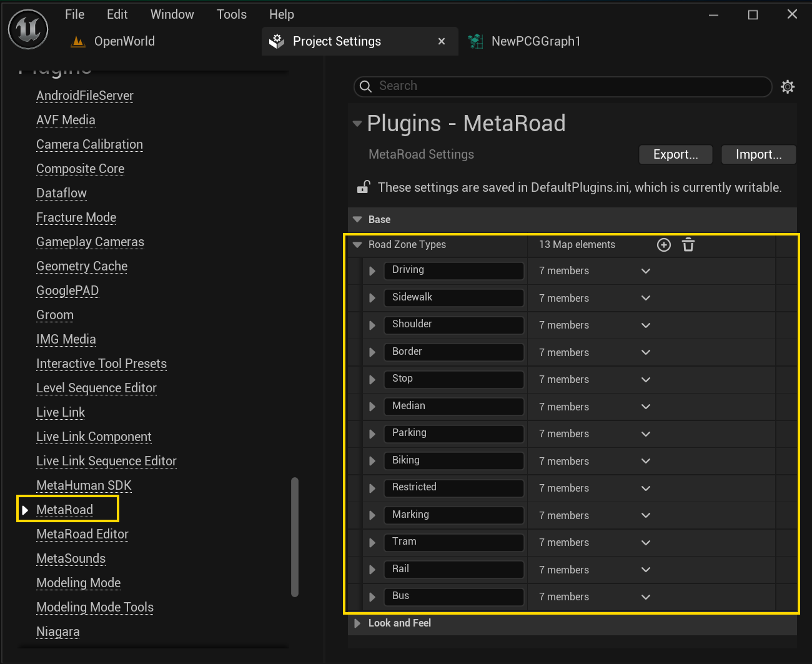This screenshot has width=812, height=664.
Task: Select the MetaRoad settings entry
Action: (x=64, y=510)
